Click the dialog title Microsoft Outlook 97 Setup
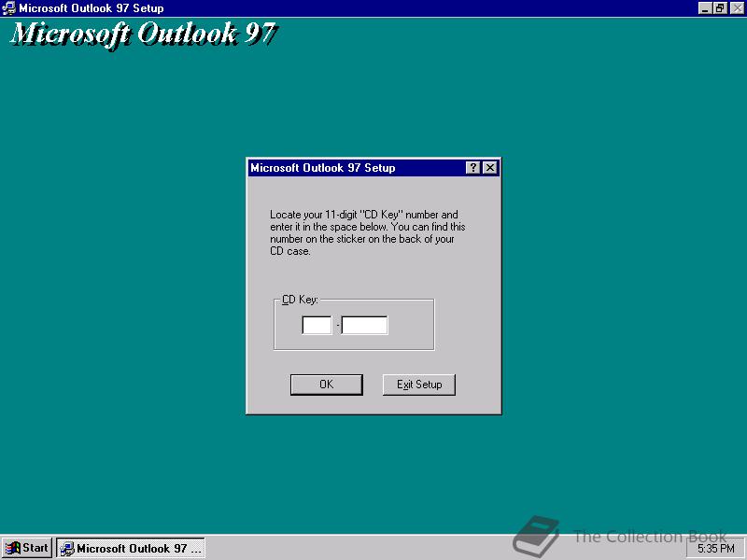Screen dimensions: 747x560 click(x=322, y=168)
